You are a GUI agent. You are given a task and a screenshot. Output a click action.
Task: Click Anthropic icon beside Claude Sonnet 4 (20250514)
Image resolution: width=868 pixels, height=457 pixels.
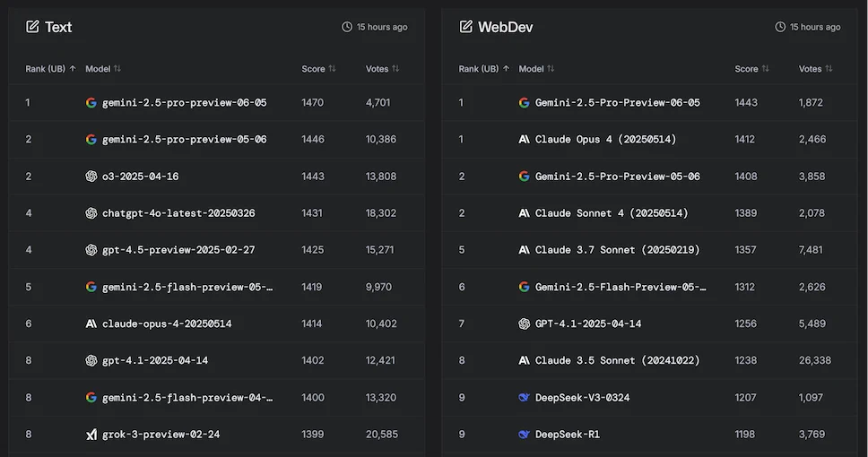pyautogui.click(x=525, y=213)
